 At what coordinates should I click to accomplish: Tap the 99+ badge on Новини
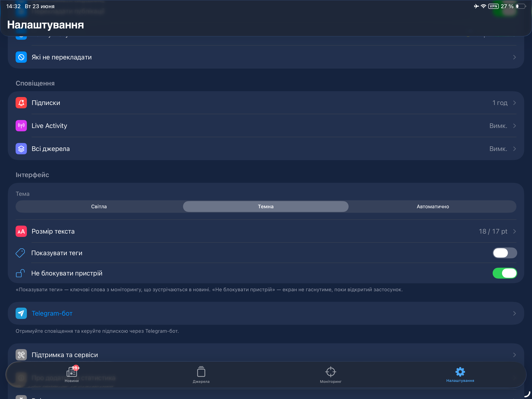[76, 368]
